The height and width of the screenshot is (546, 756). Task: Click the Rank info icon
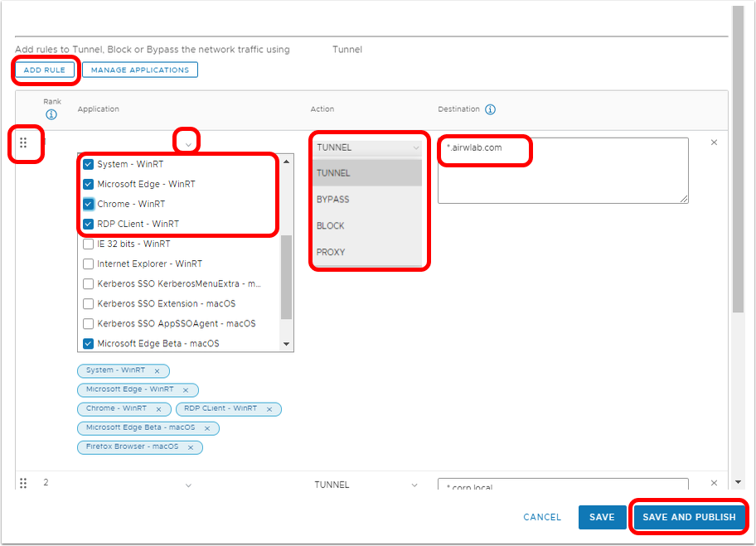(x=51, y=114)
